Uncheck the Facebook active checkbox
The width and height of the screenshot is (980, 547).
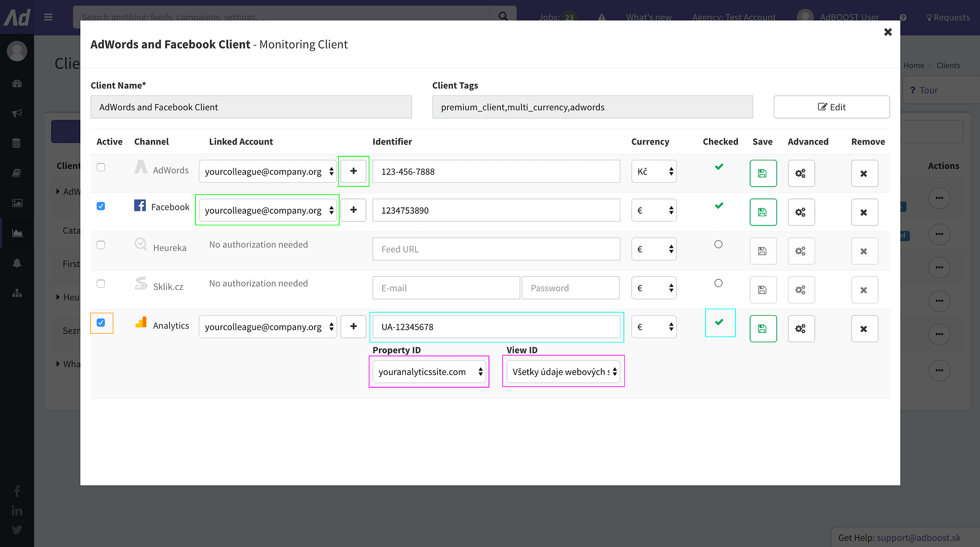click(101, 206)
